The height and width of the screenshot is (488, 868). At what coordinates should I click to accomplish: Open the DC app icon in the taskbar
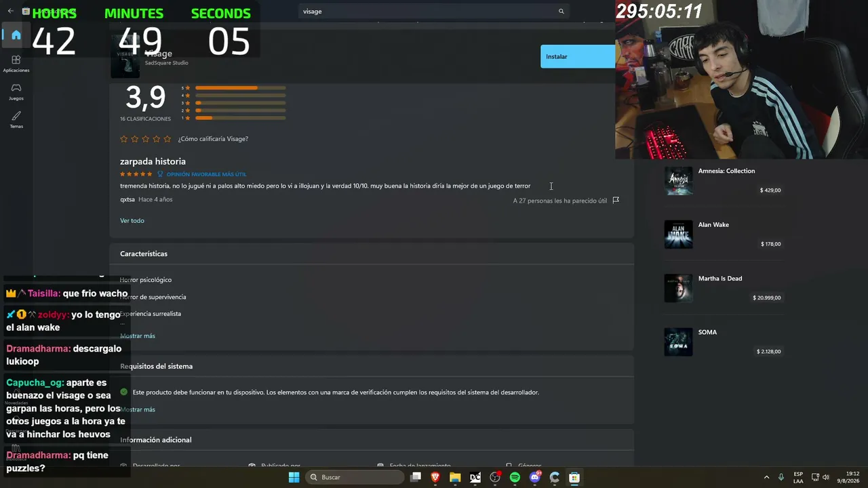click(x=475, y=477)
